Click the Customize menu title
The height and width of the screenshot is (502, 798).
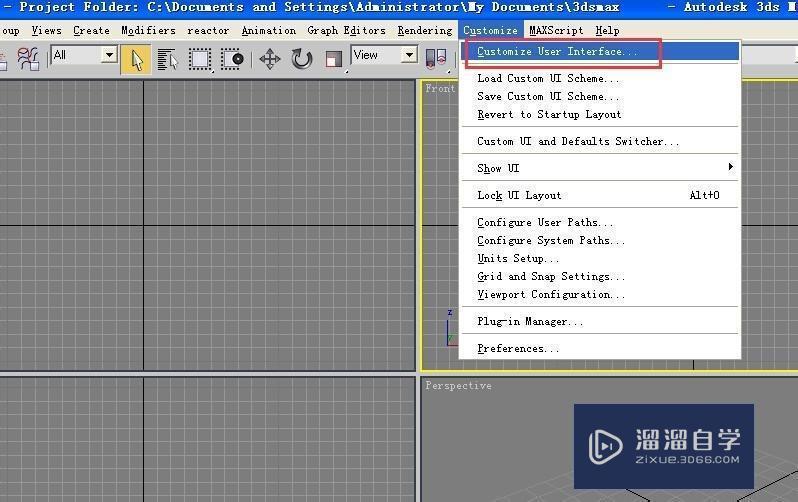click(x=490, y=31)
